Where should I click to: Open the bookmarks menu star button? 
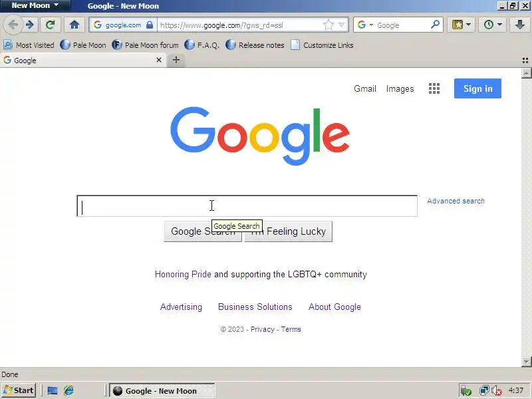click(458, 25)
